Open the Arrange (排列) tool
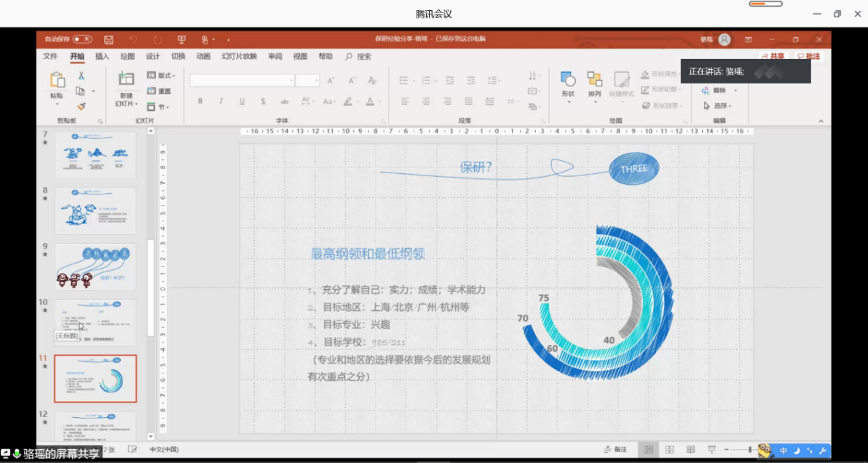This screenshot has width=868, height=463. click(x=594, y=84)
